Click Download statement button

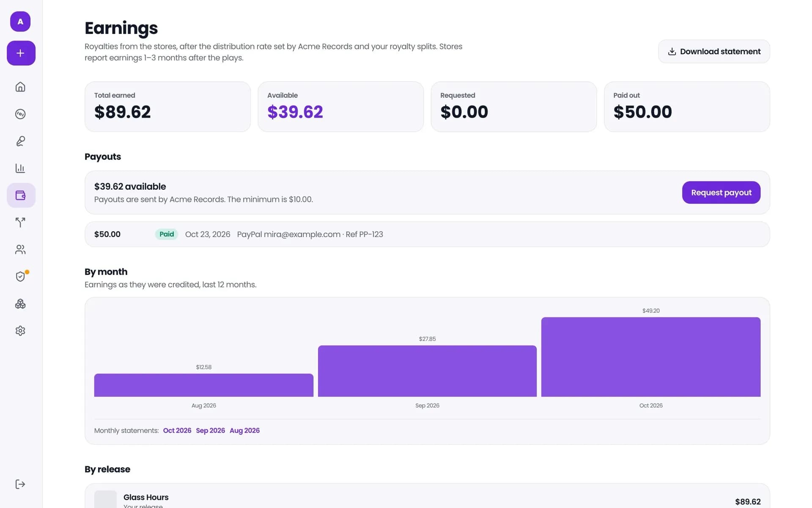pyautogui.click(x=714, y=52)
